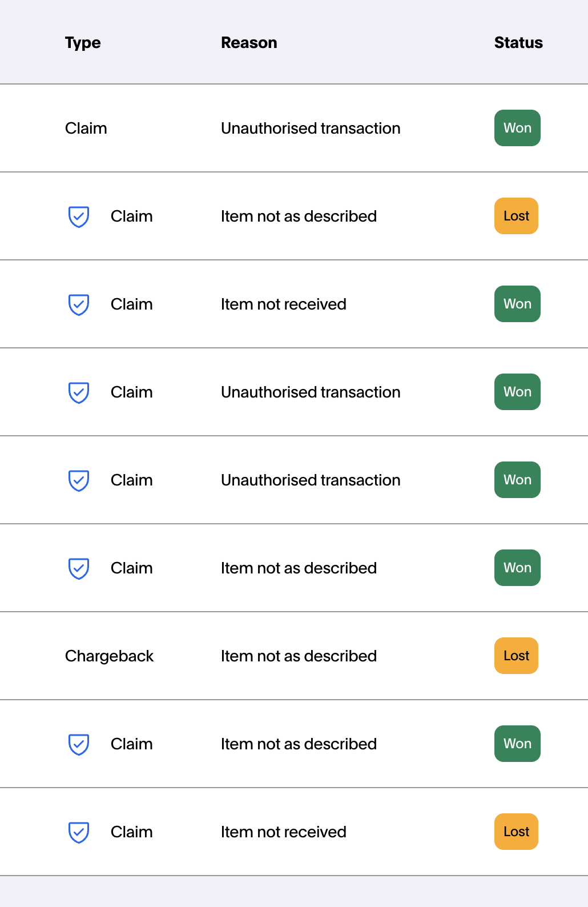The height and width of the screenshot is (907, 588).
Task: Select the Reason column header
Action: [x=249, y=43]
